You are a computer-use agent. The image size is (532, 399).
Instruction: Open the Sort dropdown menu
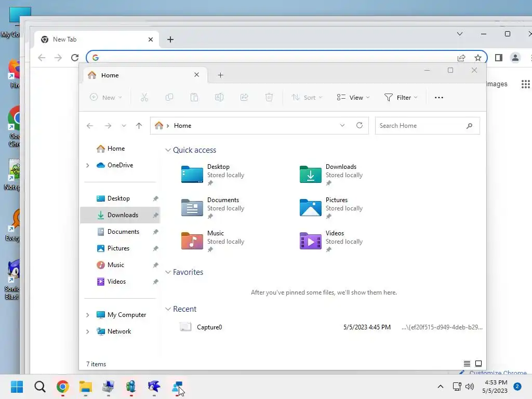[307, 98]
